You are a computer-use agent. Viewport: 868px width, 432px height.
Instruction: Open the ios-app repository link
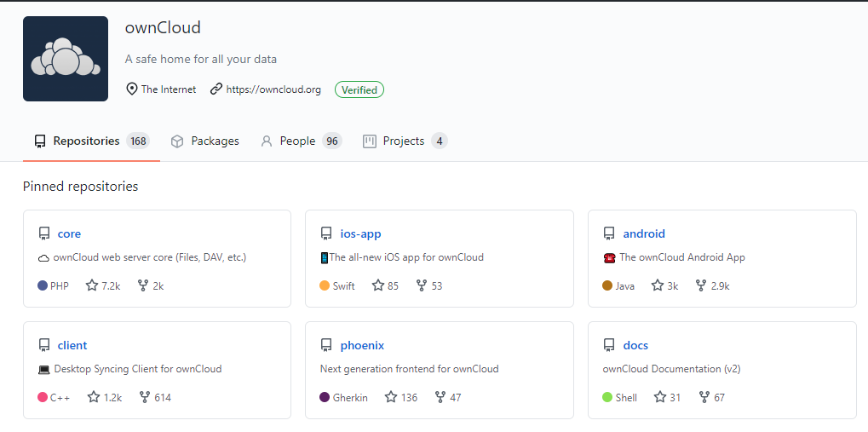click(x=361, y=233)
